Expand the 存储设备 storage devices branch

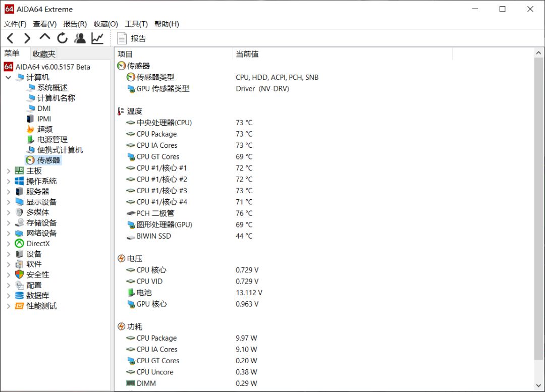pos(8,222)
